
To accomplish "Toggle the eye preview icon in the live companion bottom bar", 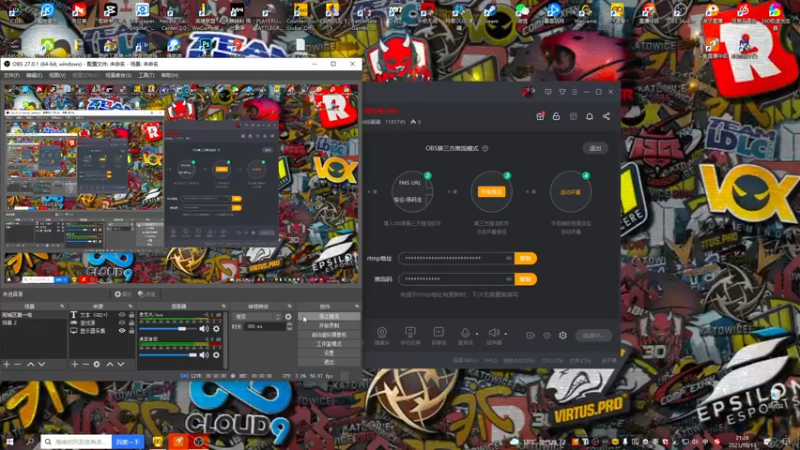I will click(547, 336).
